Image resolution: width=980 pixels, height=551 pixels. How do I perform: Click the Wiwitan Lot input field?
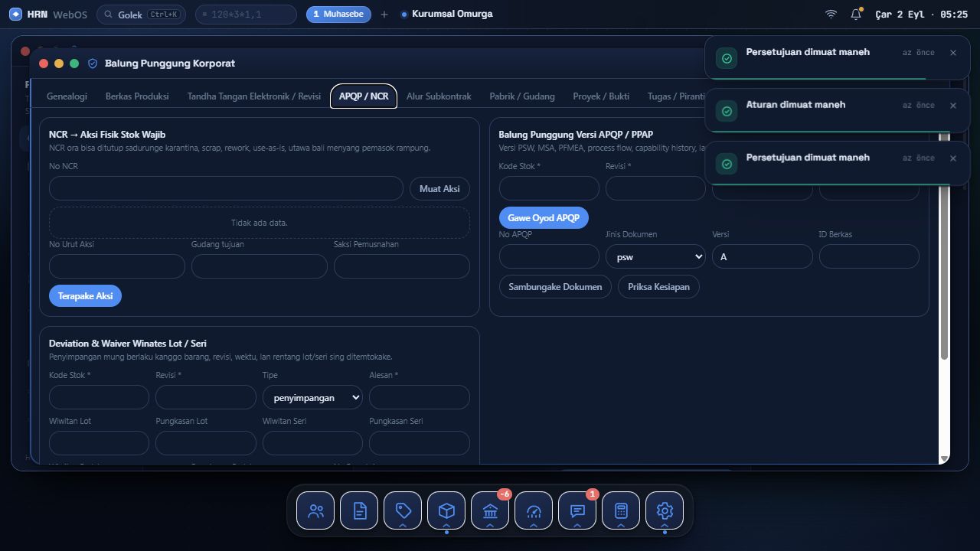pyautogui.click(x=99, y=443)
